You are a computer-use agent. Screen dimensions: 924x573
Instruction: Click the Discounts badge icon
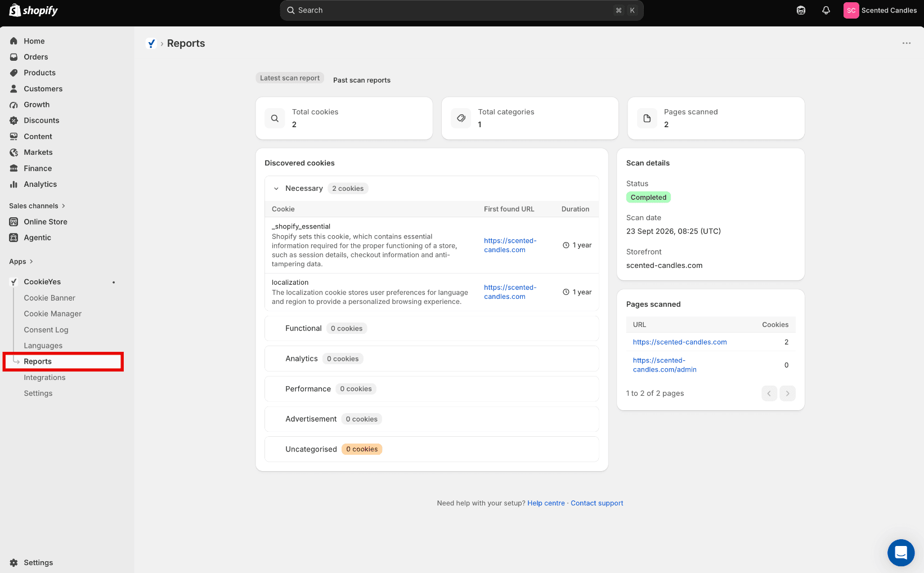click(14, 120)
